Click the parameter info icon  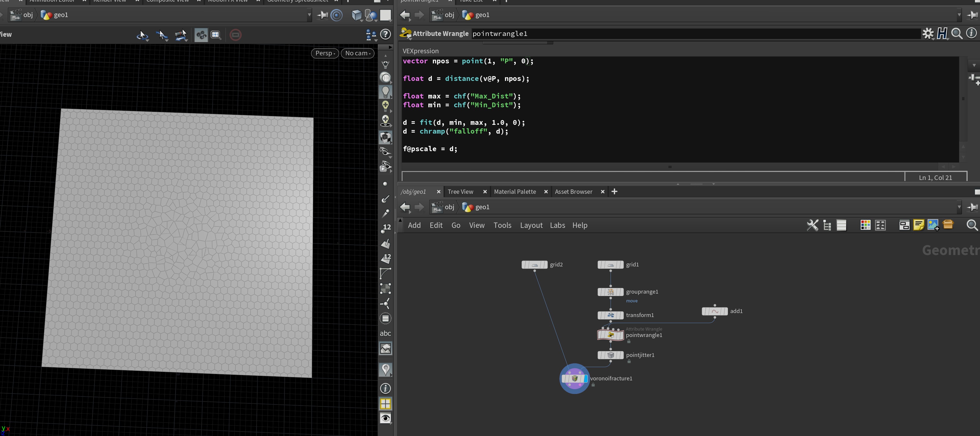point(971,34)
